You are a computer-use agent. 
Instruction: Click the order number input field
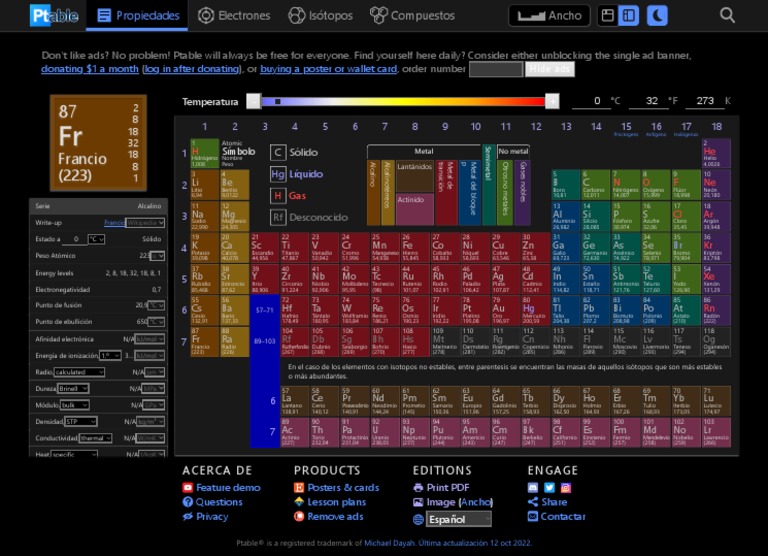(x=496, y=69)
